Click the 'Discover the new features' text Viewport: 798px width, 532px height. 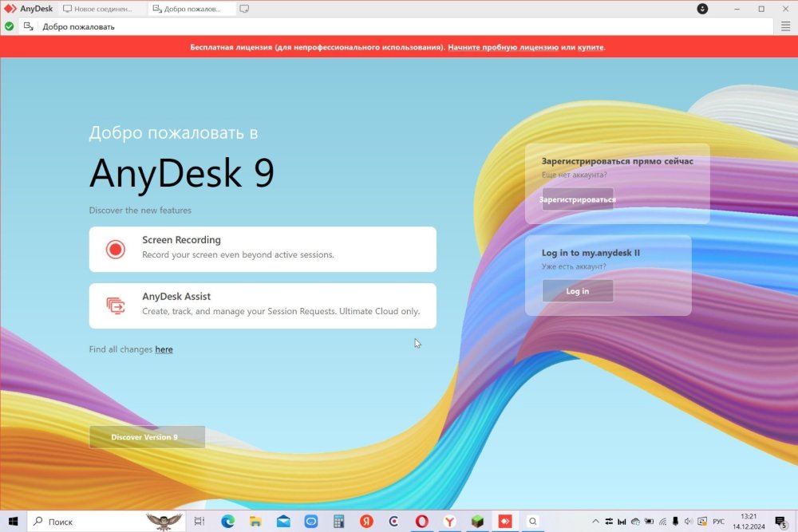point(140,210)
